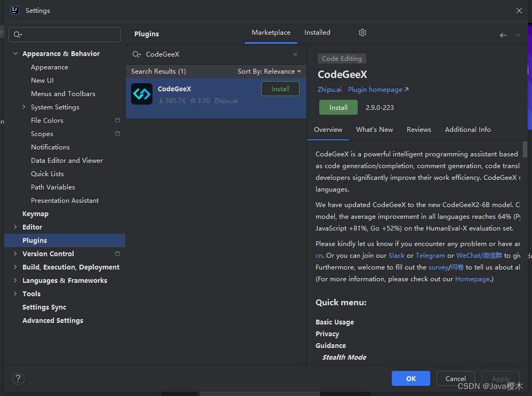The image size is (532, 396).
Task: Click the project-level icon beside Scopes
Action: click(117, 133)
